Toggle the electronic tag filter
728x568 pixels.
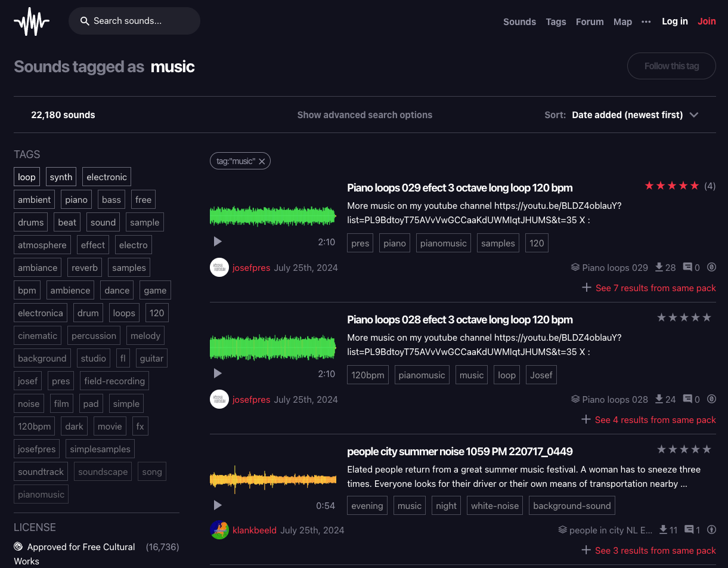pos(107,177)
